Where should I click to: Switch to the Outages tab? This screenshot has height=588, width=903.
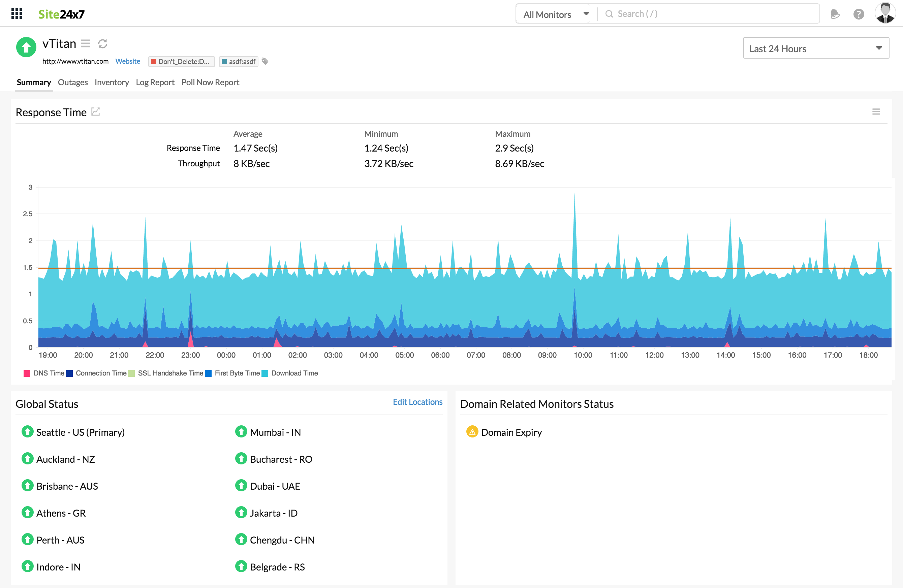point(72,82)
